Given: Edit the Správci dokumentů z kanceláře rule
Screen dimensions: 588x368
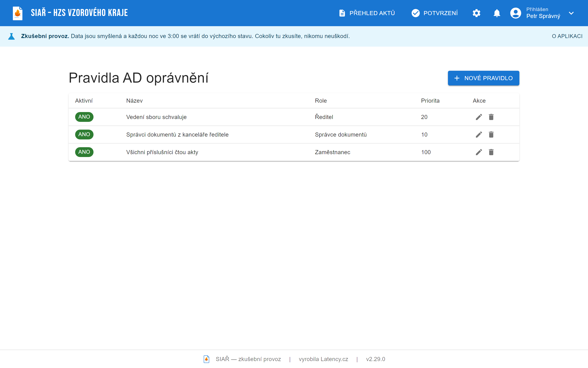Looking at the screenshot, I should coord(479,135).
